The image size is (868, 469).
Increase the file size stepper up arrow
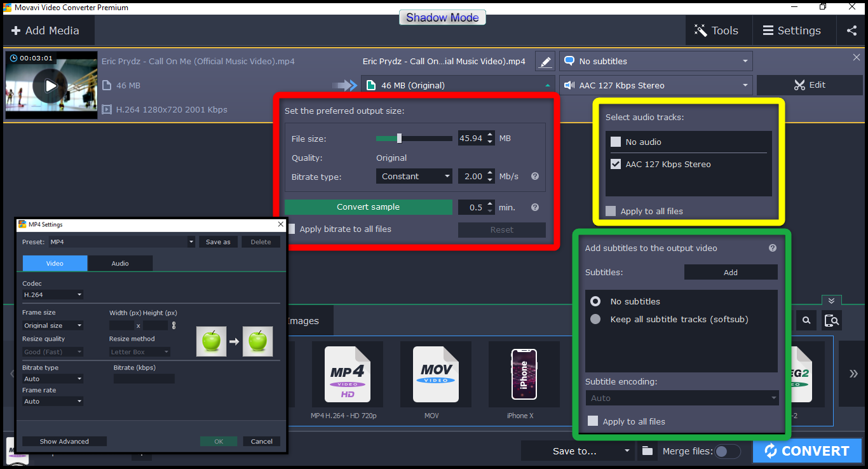[x=490, y=135]
